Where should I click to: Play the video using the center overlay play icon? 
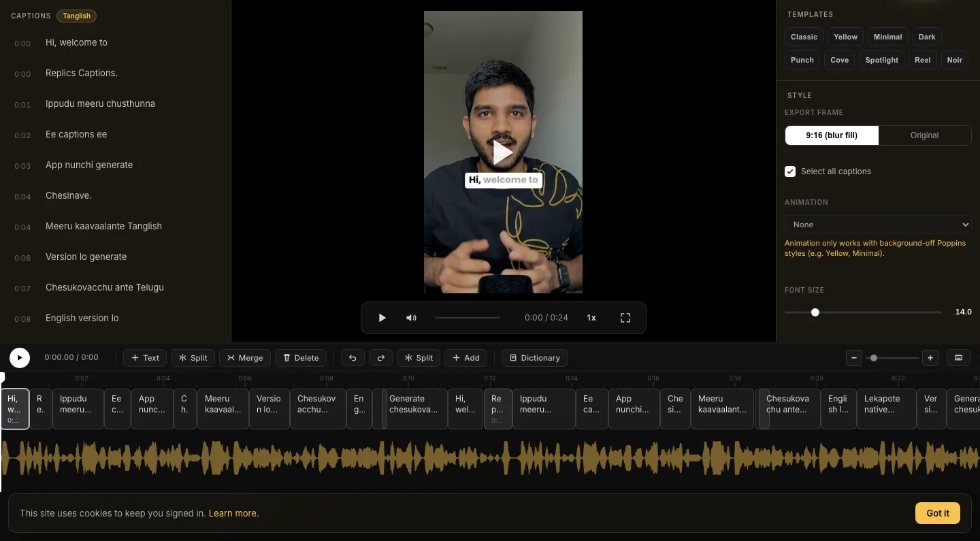point(503,152)
